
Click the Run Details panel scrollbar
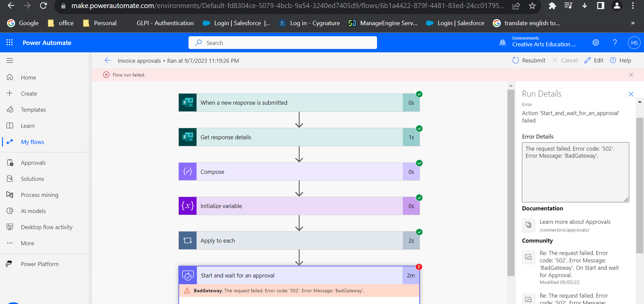(x=640, y=185)
